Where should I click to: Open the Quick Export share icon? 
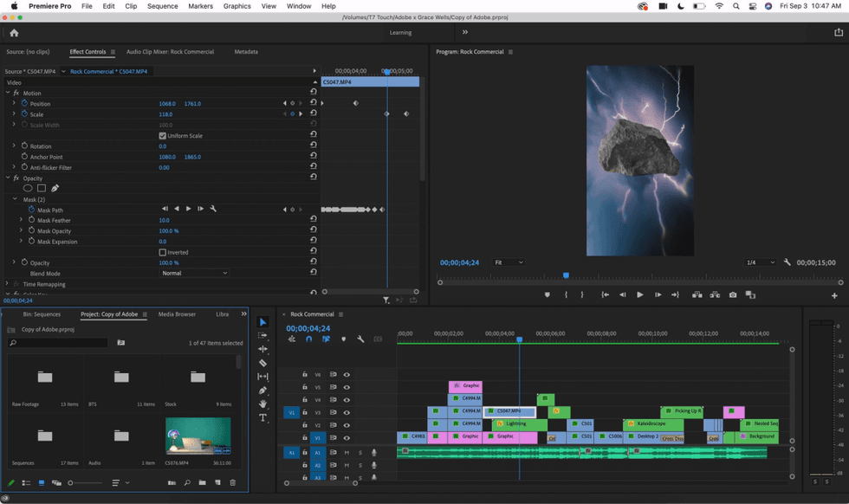(x=839, y=33)
